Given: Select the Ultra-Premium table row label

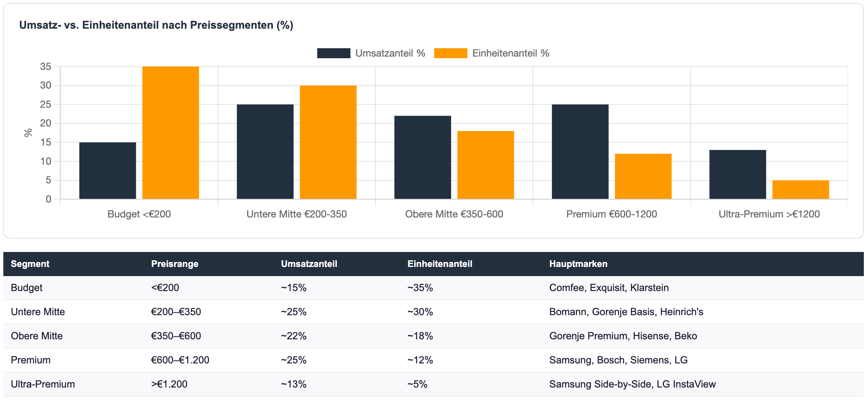Looking at the screenshot, I should click(x=43, y=384).
